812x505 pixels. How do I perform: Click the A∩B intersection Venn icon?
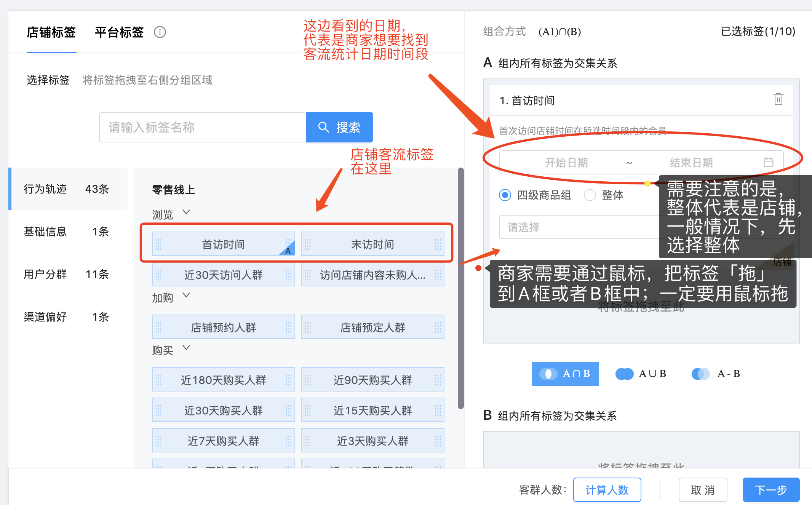point(548,374)
